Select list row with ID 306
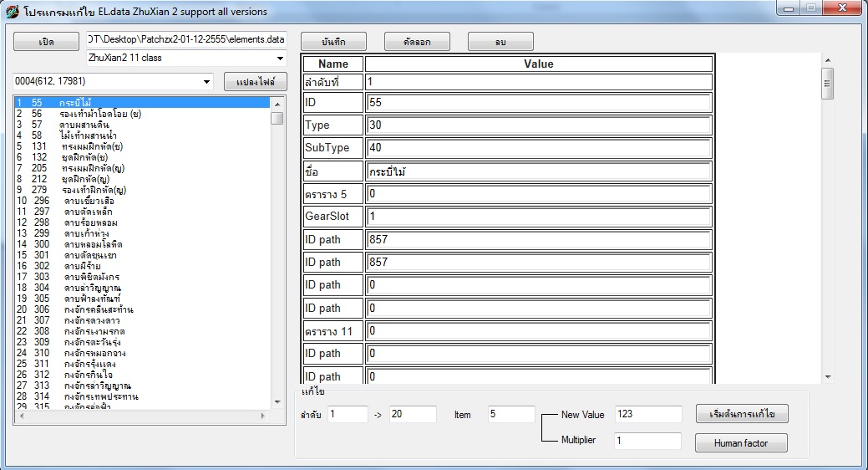This screenshot has height=470, width=868. (x=142, y=309)
